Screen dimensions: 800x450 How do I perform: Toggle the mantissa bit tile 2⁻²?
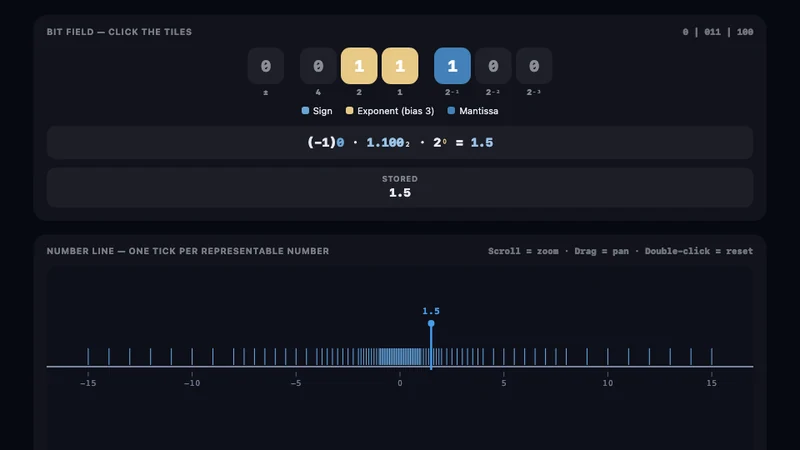[493, 66]
